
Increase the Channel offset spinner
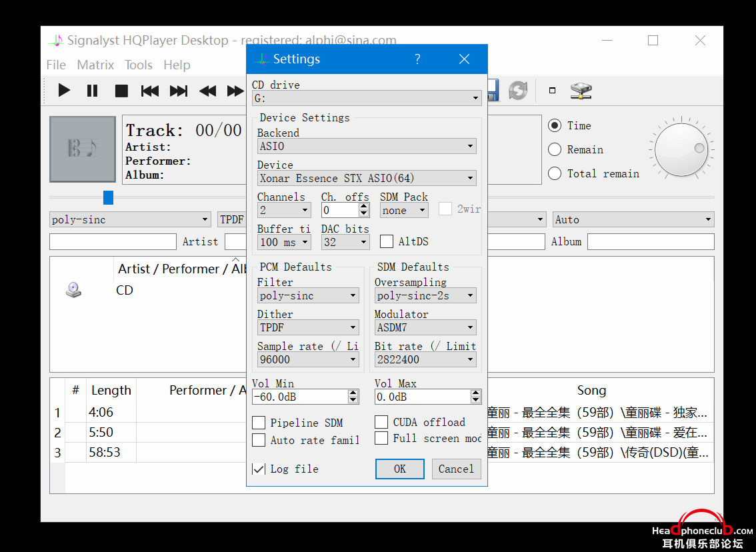click(x=364, y=207)
